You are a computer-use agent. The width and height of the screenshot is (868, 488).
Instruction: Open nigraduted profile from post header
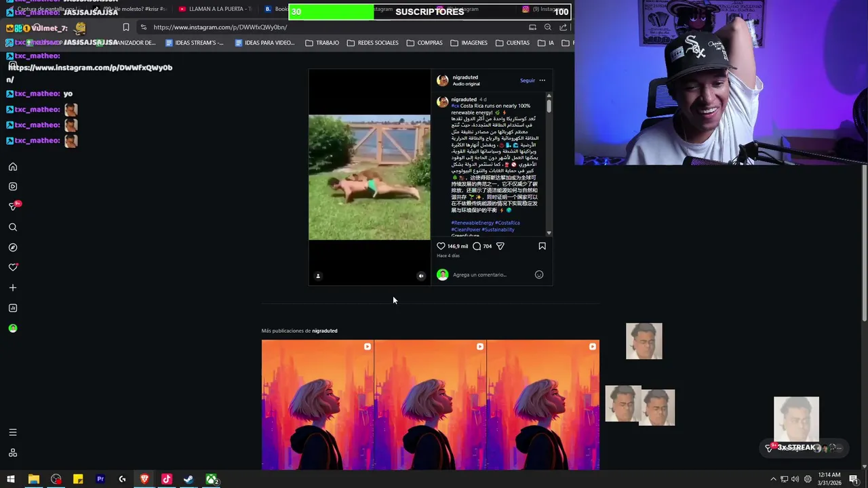[465, 77]
